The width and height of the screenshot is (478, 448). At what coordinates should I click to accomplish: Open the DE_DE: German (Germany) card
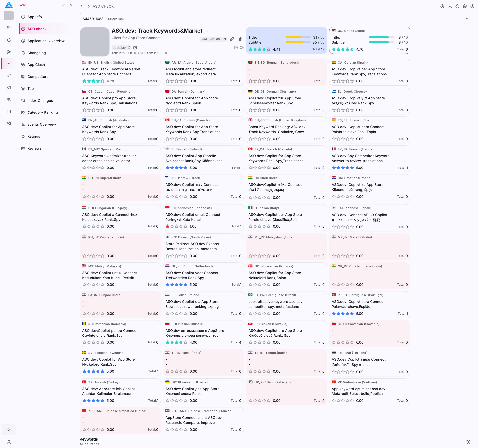[287, 101]
